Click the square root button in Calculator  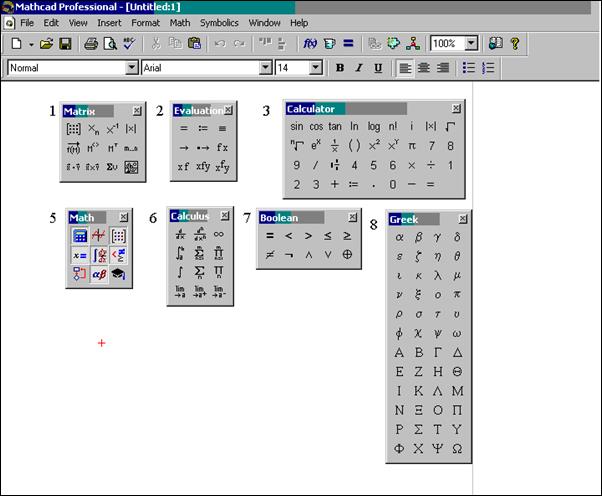450,126
